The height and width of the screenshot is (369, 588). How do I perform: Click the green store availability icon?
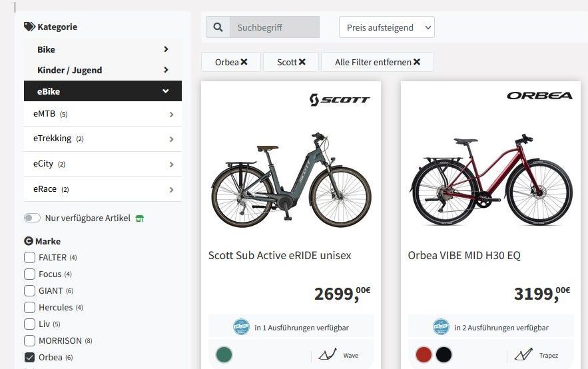tap(140, 218)
